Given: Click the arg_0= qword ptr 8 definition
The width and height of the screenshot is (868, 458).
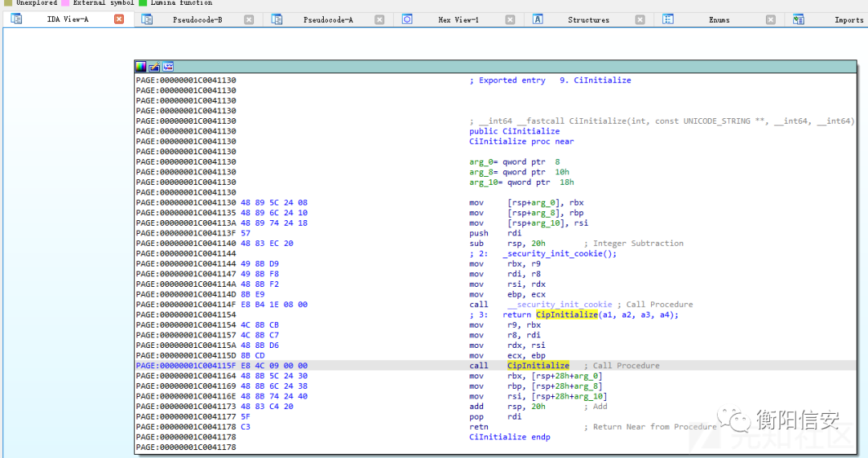Looking at the screenshot, I should point(515,162).
